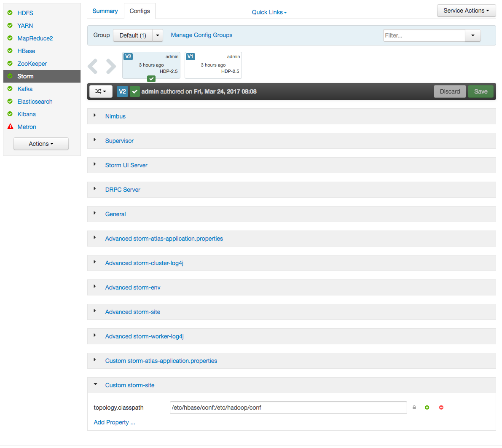Click the compare shuffle icon in version bar
This screenshot has height=448, width=502.
[x=101, y=91]
